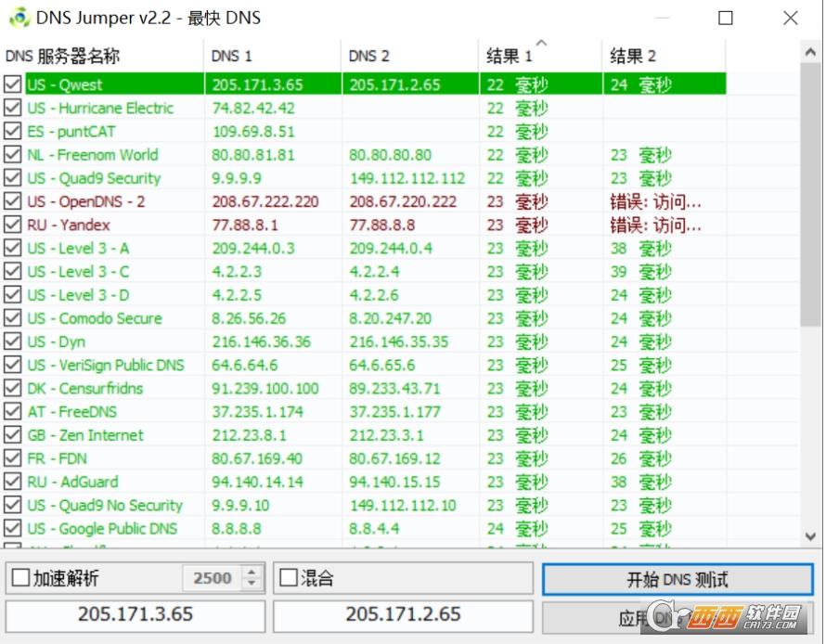Sort by 结果 2 column header

tap(664, 56)
